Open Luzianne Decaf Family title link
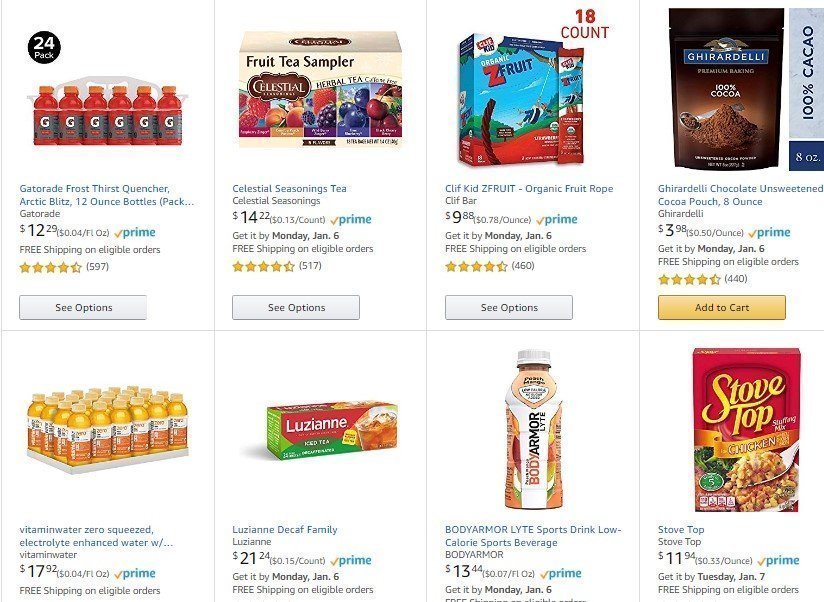Image resolution: width=824 pixels, height=602 pixels. 285,530
